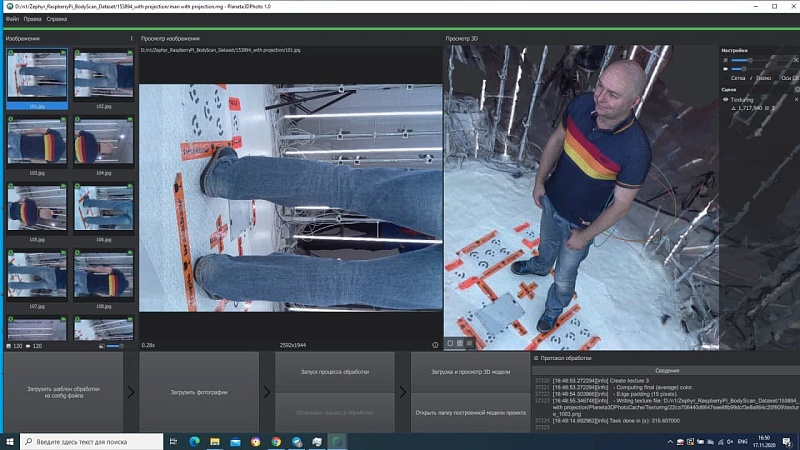Click the fit-view icon in Настройки
The image size is (800, 450).
[796, 60]
